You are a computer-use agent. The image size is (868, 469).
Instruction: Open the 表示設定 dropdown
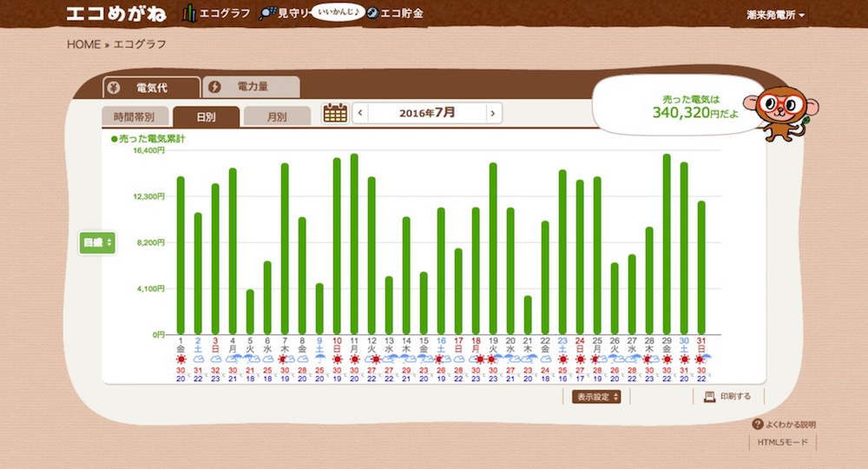(x=596, y=396)
